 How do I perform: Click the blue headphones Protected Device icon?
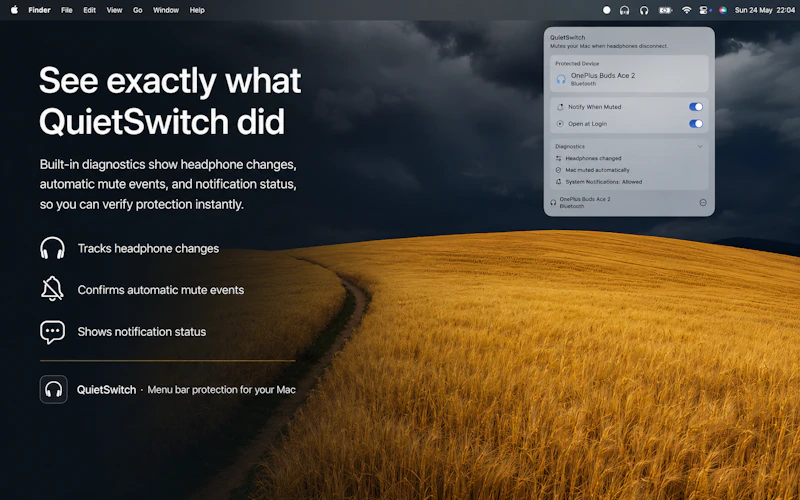(561, 79)
